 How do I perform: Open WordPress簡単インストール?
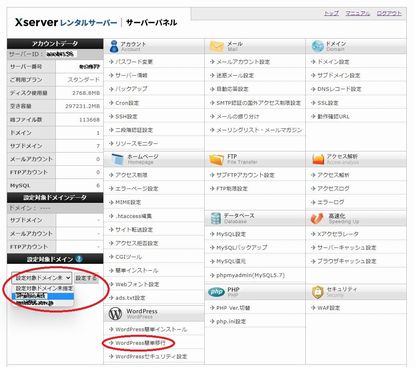point(151,329)
